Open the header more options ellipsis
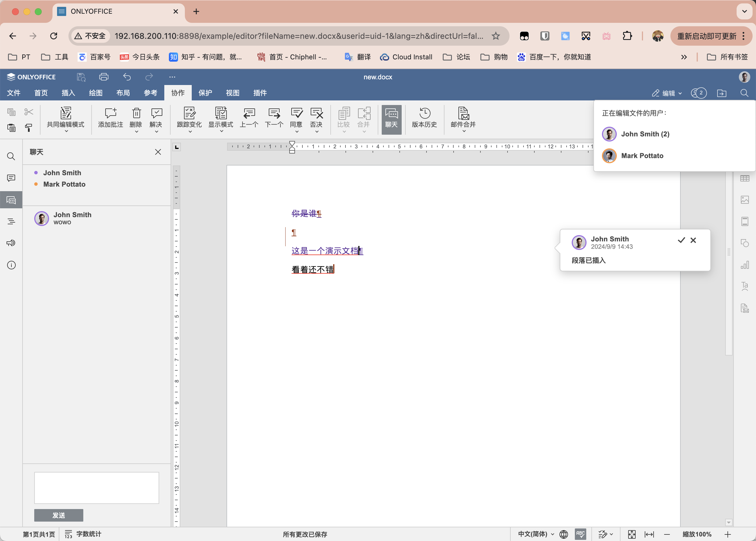 pyautogui.click(x=172, y=77)
